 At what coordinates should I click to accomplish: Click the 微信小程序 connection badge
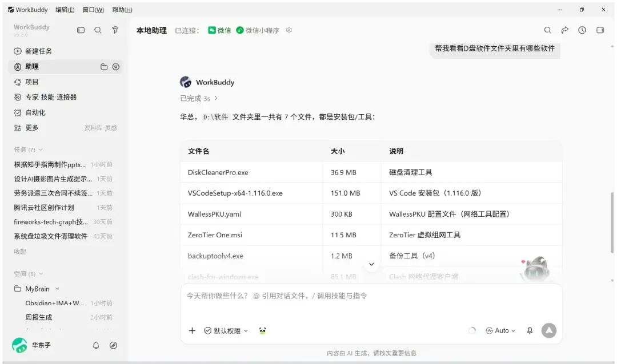click(258, 30)
